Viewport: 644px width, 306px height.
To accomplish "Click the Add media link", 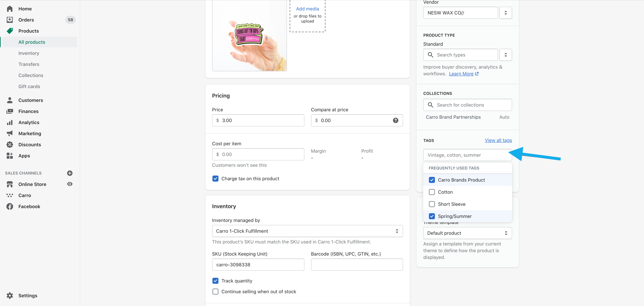I will coord(307,9).
